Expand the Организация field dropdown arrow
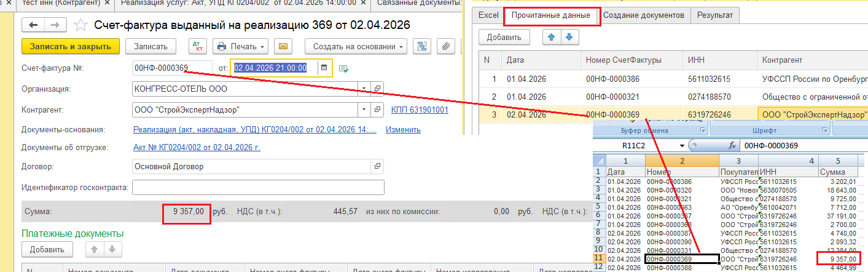The height and width of the screenshot is (272, 868). (365, 89)
